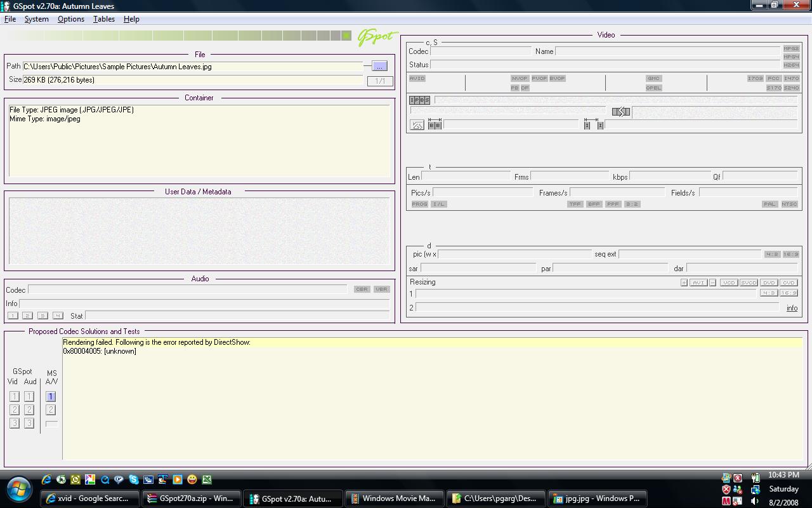Click the 1/1 file counter button
This screenshot has height=508, width=812.
point(380,81)
